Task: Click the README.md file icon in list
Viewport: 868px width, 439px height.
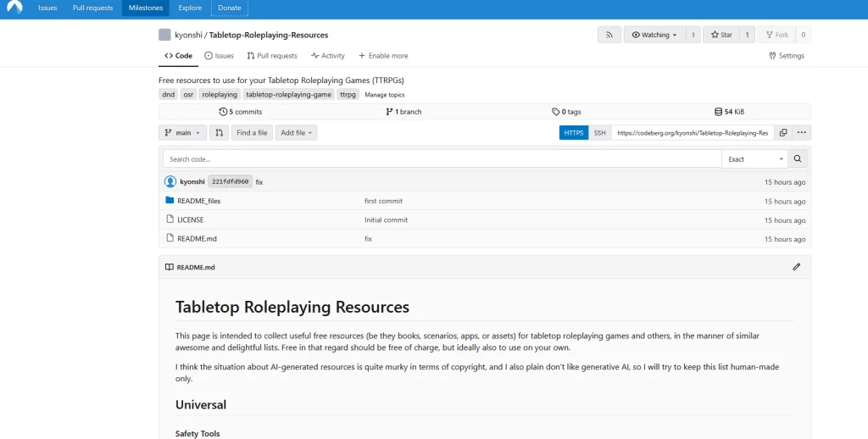Action: (170, 238)
